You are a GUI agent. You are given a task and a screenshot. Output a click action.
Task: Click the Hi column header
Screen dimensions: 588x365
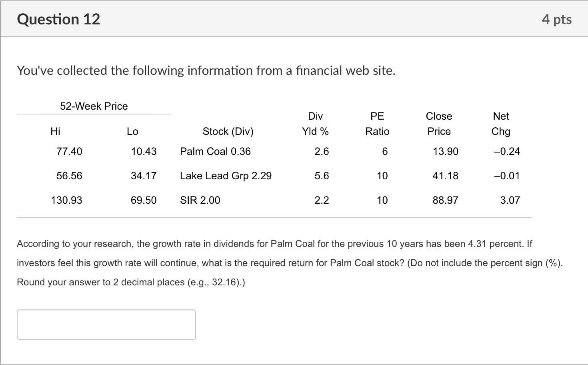click(55, 131)
